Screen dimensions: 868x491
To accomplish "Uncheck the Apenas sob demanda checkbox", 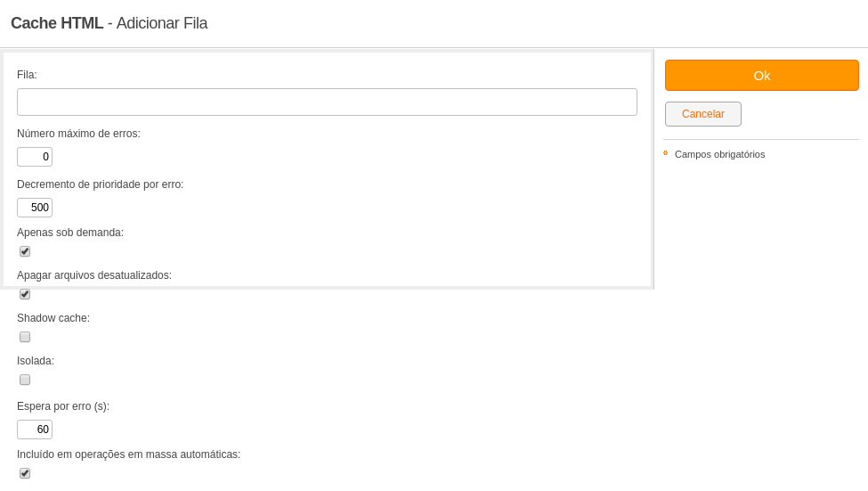I will click(x=25, y=251).
